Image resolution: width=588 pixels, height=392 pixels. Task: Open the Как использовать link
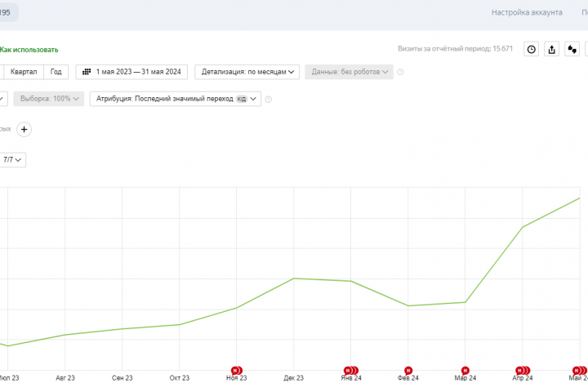tap(29, 50)
